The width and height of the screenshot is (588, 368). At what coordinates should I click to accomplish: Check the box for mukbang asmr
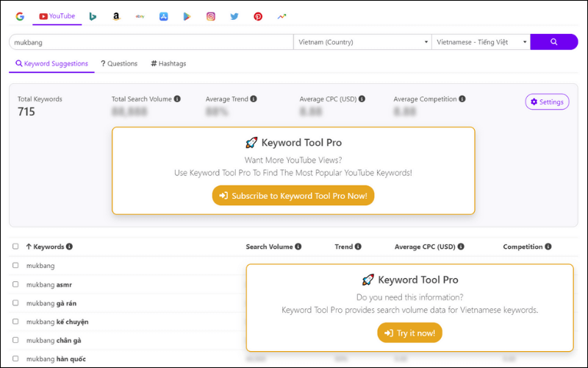click(x=15, y=284)
